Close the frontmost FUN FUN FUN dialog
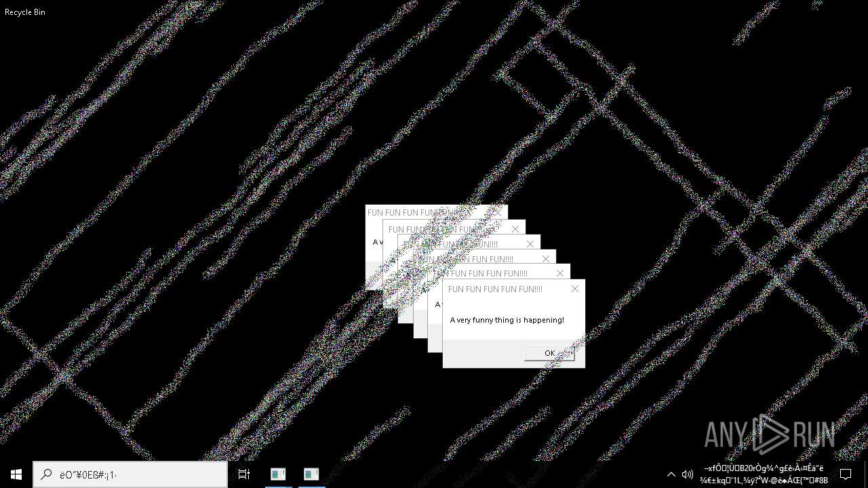The height and width of the screenshot is (488, 868). (x=575, y=289)
